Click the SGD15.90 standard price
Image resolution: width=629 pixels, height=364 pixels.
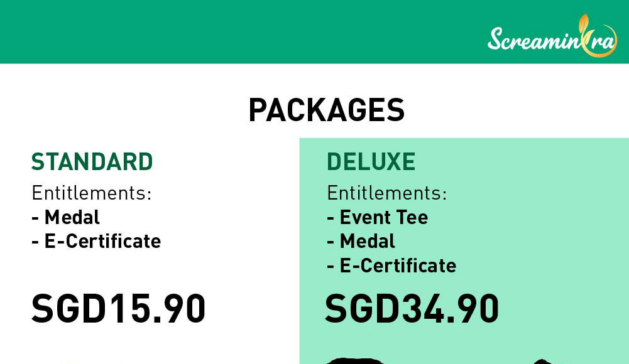click(118, 308)
